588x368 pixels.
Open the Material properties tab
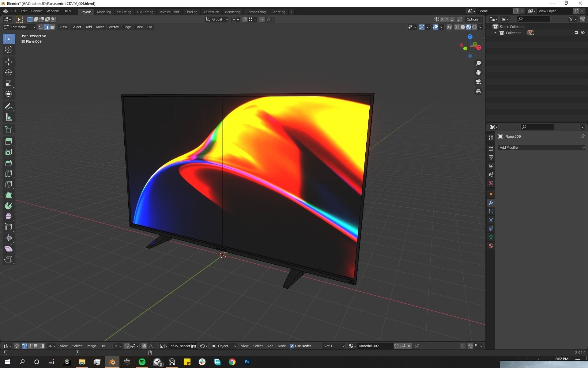(x=491, y=246)
